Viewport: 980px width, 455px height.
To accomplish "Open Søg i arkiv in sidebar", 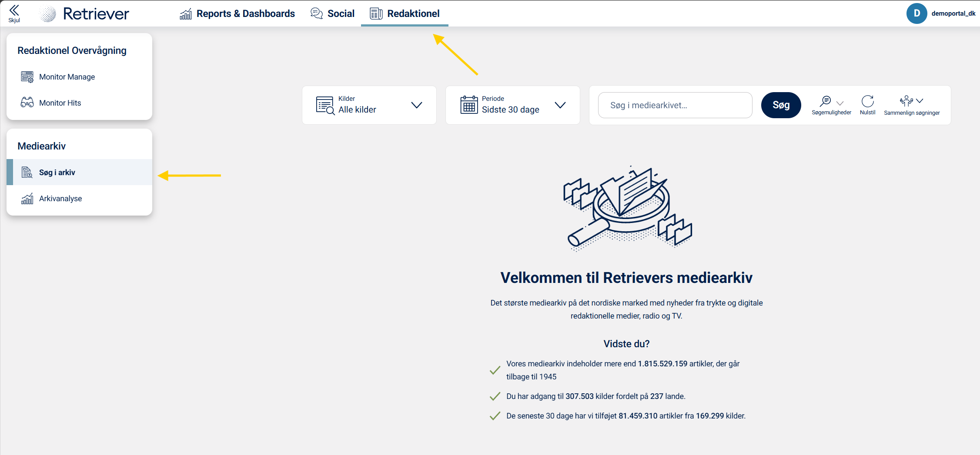I will (57, 173).
